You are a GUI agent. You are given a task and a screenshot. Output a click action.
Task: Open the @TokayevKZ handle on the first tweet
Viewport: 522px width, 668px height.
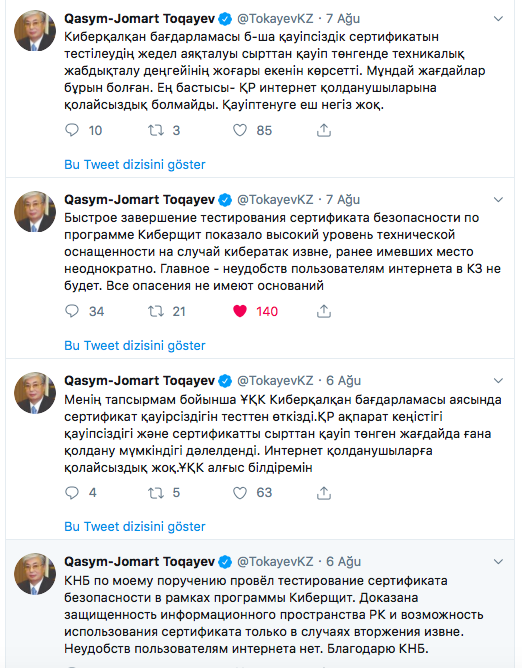pyautogui.click(x=275, y=19)
